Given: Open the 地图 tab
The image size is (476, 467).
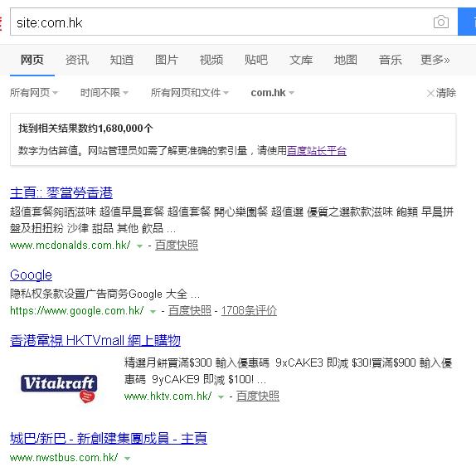Looking at the screenshot, I should [x=346, y=60].
